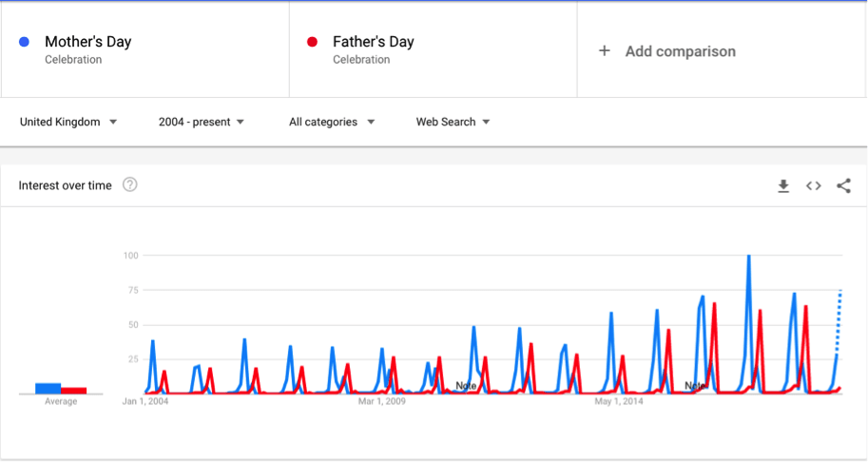Click the blue Average bar
The height and width of the screenshot is (462, 868).
pyautogui.click(x=48, y=389)
